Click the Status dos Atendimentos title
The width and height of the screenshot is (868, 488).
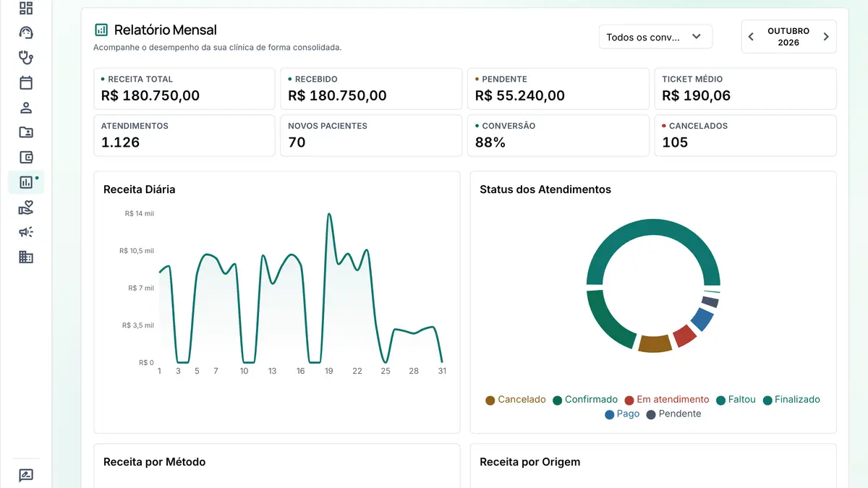545,189
